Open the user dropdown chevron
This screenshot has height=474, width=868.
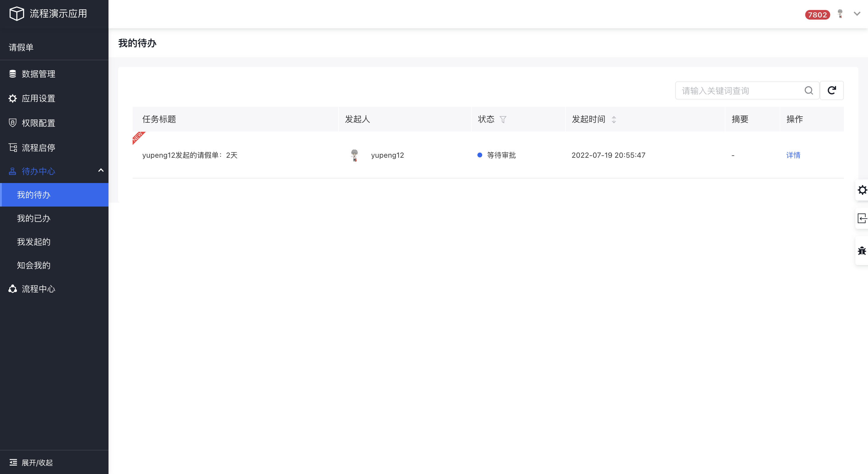[x=857, y=14]
